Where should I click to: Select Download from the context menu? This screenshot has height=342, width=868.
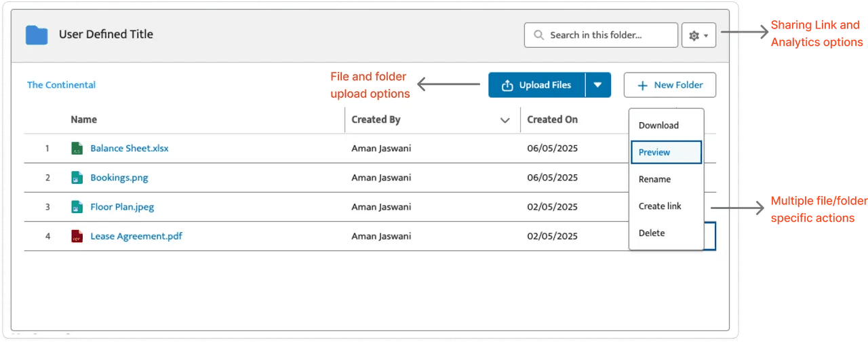pos(658,126)
